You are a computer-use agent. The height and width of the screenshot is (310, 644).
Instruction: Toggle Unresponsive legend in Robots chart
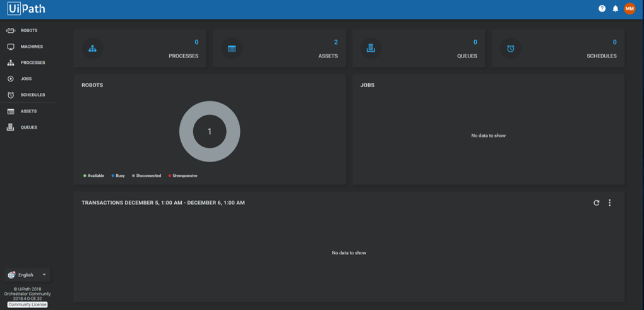click(x=182, y=176)
